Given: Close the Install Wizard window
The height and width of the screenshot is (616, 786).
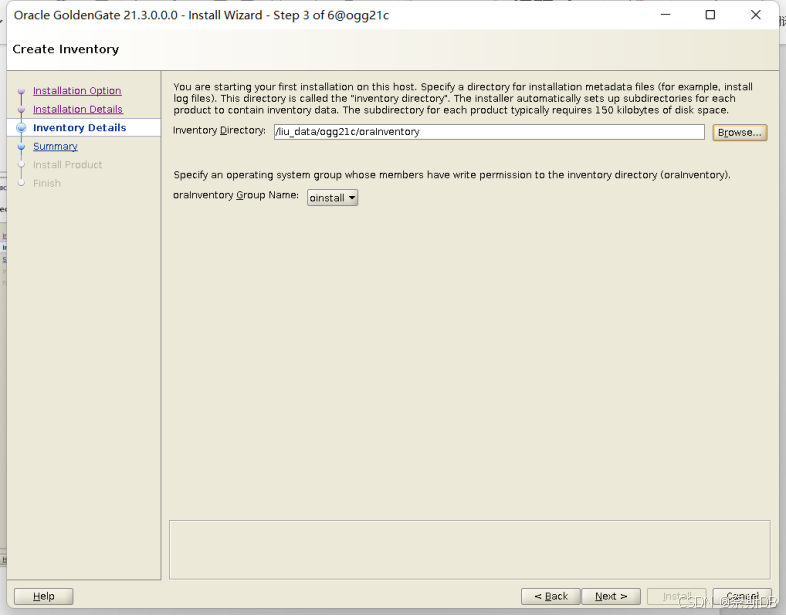Looking at the screenshot, I should (x=755, y=15).
